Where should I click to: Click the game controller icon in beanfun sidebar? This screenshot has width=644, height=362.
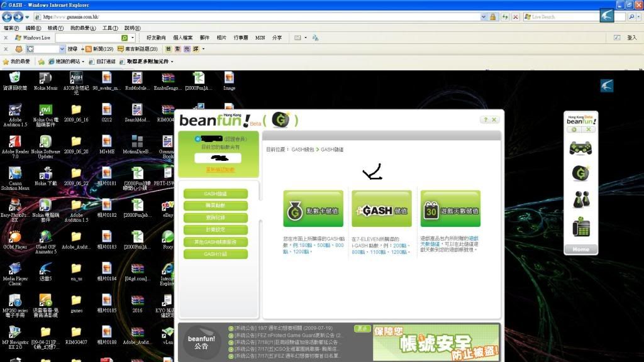point(580,148)
